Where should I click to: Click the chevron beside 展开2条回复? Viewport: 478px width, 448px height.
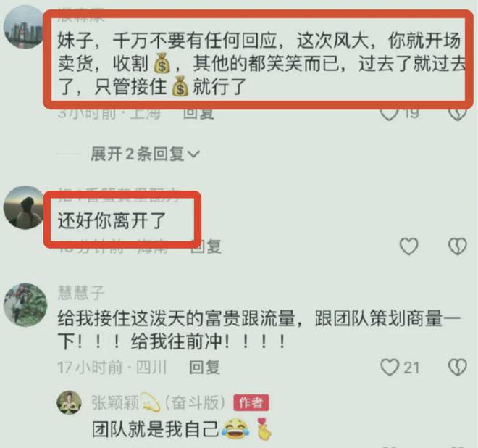[x=193, y=154]
